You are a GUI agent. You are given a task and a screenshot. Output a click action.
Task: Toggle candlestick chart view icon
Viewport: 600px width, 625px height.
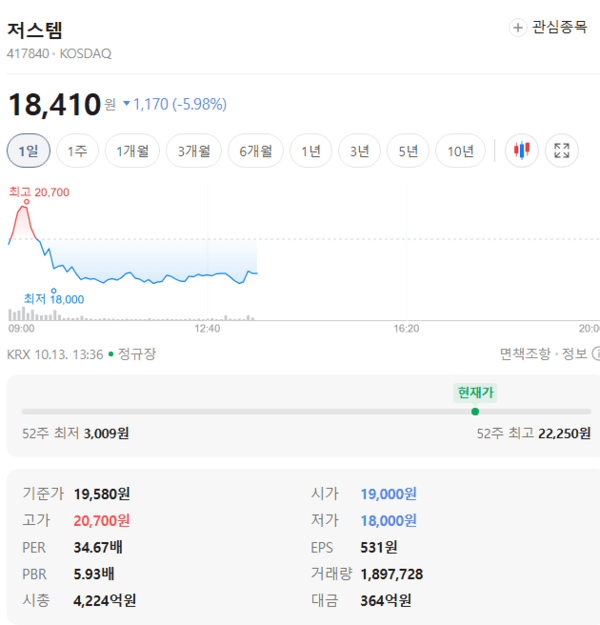[522, 151]
